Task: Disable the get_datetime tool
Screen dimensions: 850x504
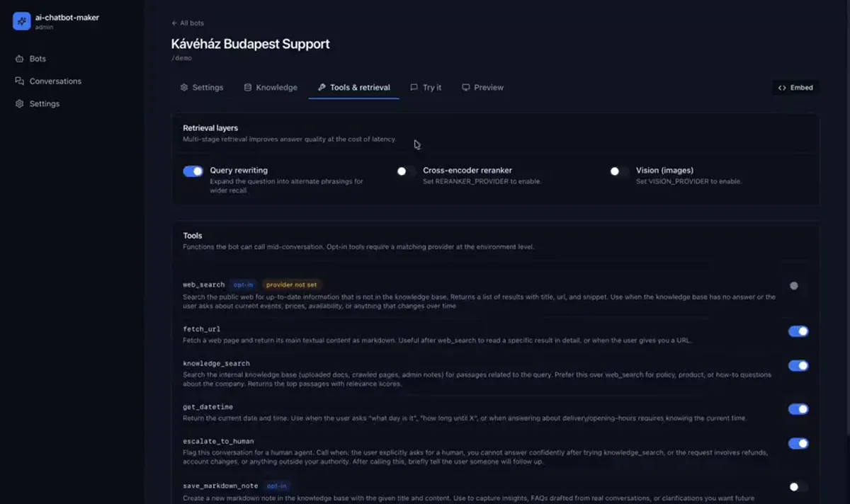Action: coord(798,409)
